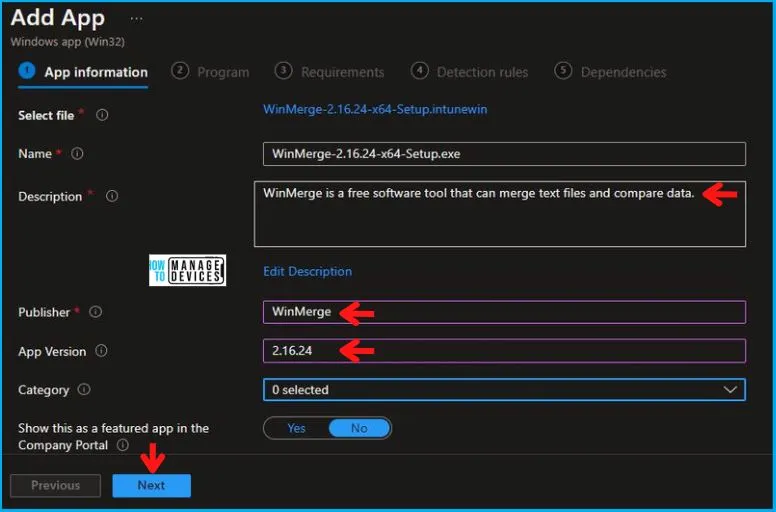The height and width of the screenshot is (512, 776).
Task: Select No for featured app toggle
Action: [359, 428]
